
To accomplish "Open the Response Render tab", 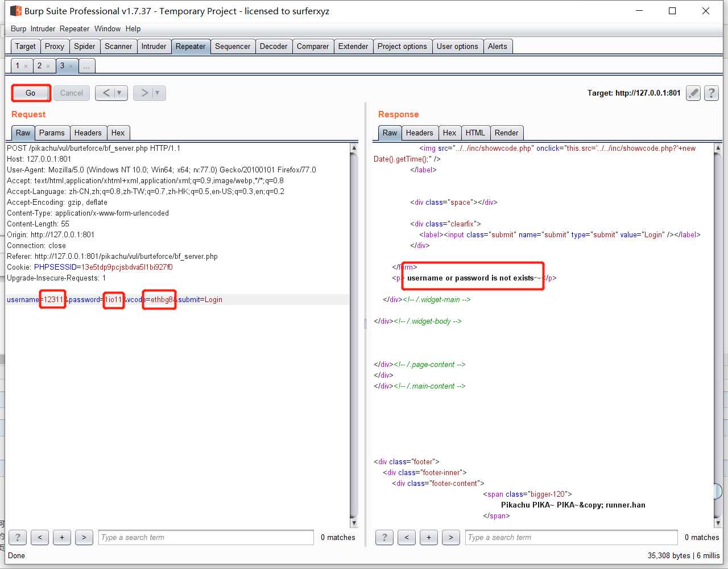I will click(506, 133).
